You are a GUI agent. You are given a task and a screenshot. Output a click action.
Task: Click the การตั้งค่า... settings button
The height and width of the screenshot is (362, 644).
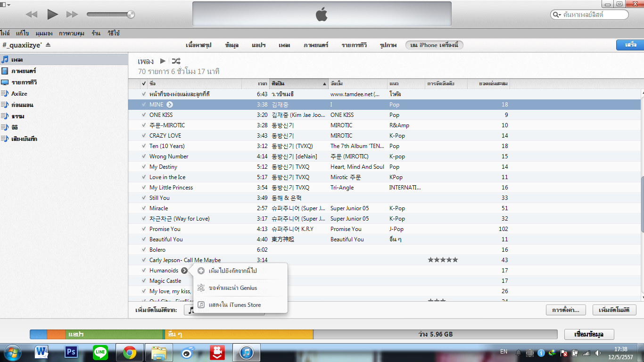[566, 310]
